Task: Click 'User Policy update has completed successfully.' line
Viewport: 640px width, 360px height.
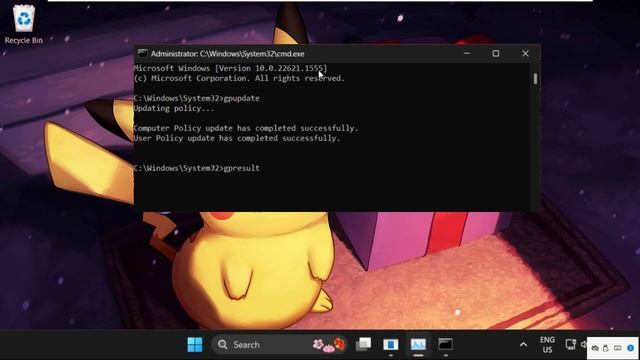Action: [x=237, y=138]
